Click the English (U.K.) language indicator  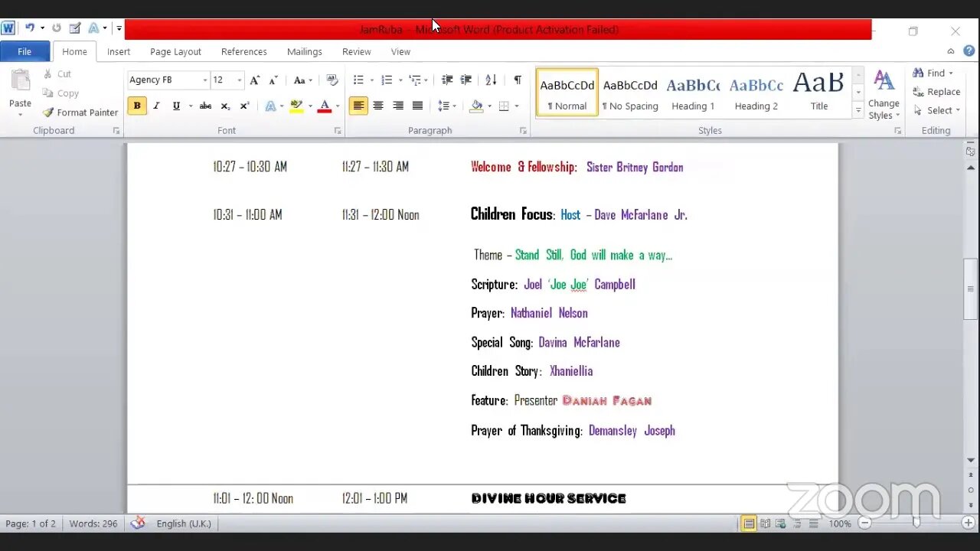coord(184,523)
